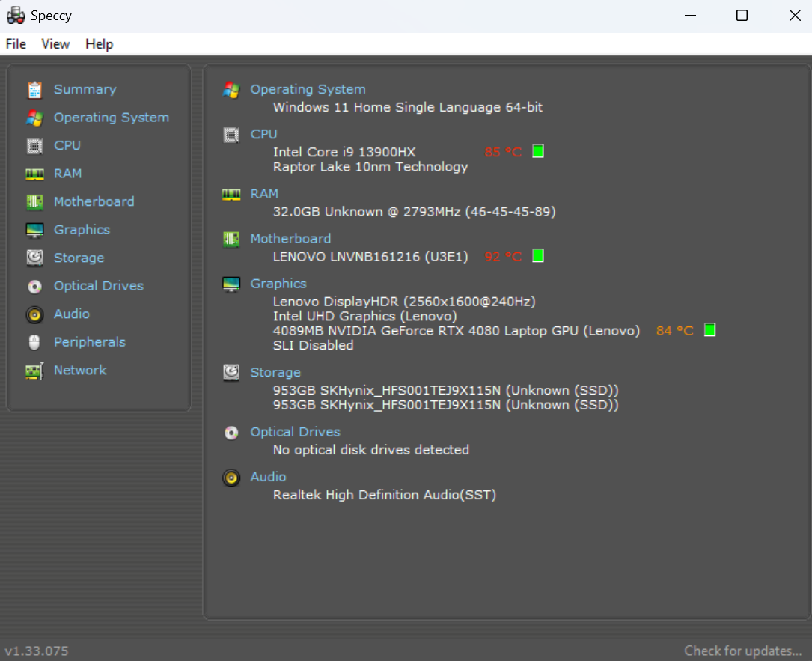This screenshot has height=661, width=812.
Task: Click the Raptor Lake 10nm Technology text
Action: tap(370, 167)
